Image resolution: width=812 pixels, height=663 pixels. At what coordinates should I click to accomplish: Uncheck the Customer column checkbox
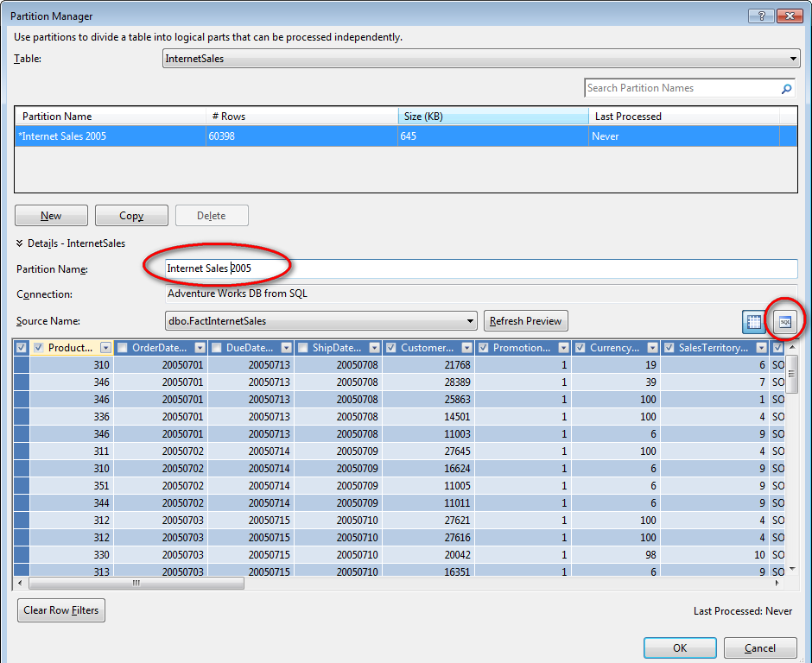point(391,348)
